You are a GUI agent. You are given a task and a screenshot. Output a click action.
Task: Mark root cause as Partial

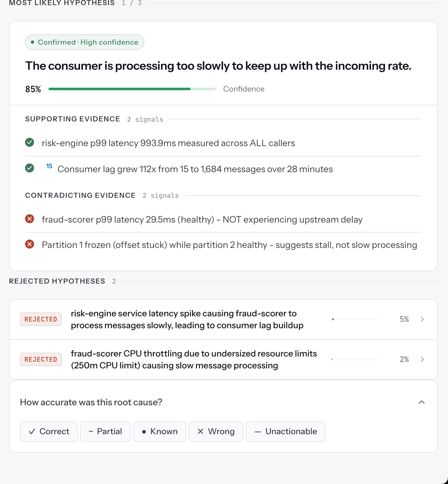pyautogui.click(x=105, y=431)
